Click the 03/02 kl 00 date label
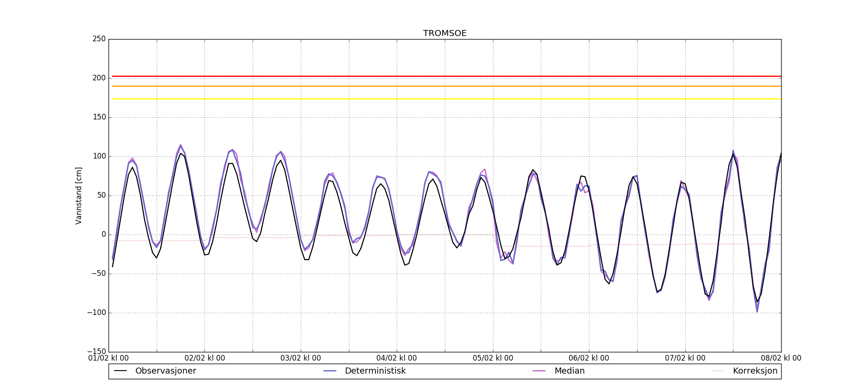 (301, 358)
